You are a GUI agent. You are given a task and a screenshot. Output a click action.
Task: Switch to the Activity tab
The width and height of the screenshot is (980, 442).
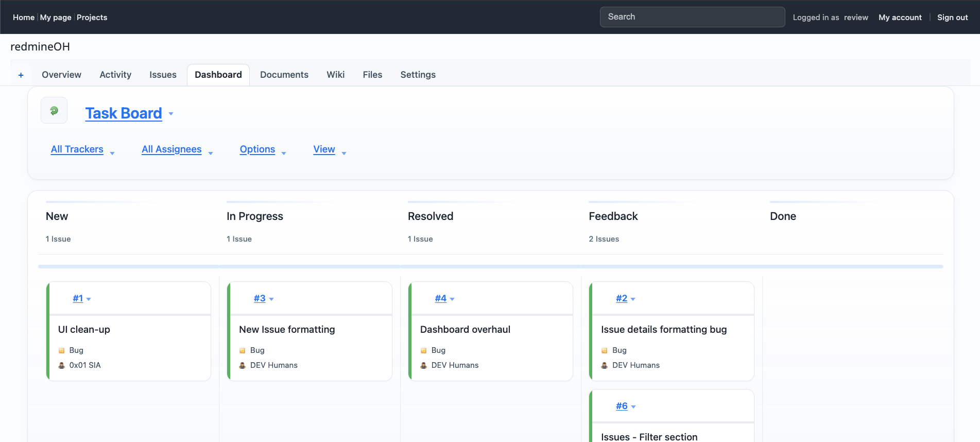tap(115, 75)
